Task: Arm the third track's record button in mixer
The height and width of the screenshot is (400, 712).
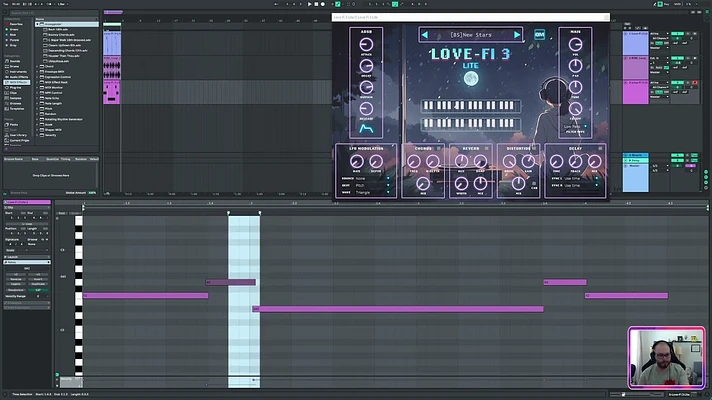Action: tap(694, 83)
